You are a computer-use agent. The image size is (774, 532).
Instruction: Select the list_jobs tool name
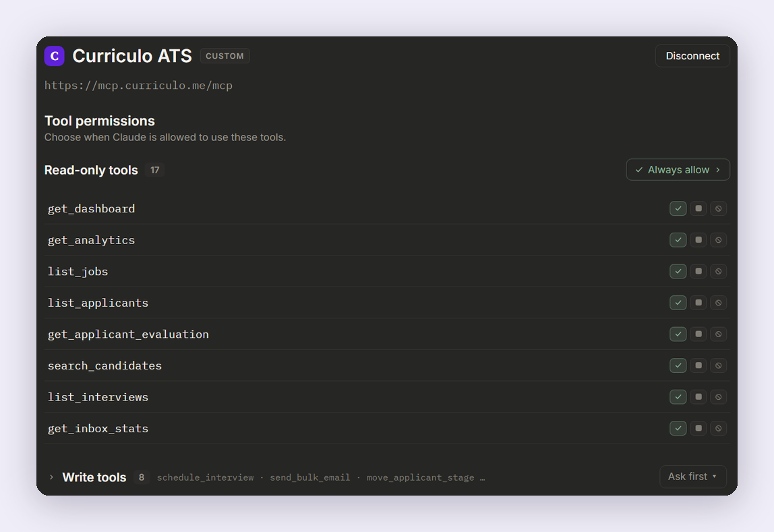coord(78,272)
